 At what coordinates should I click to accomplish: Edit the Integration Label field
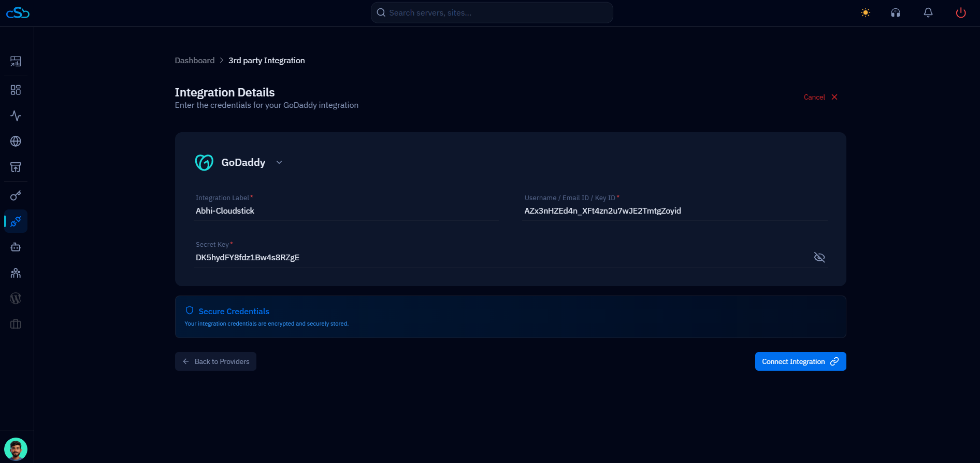pyautogui.click(x=346, y=211)
